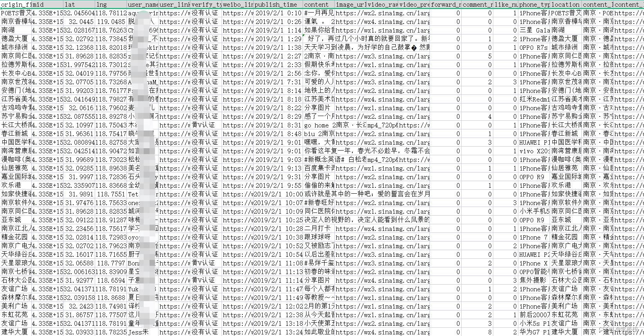Select content cell starting 天天学习到凌晨

click(x=366, y=47)
